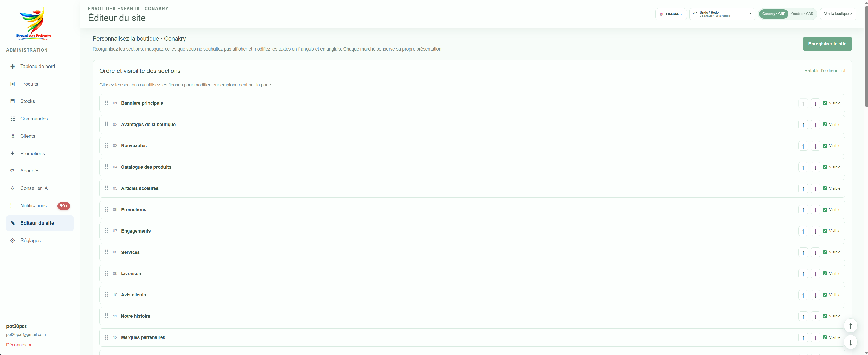Image resolution: width=868 pixels, height=355 pixels.
Task: Move Marques partenaires section up
Action: (803, 337)
